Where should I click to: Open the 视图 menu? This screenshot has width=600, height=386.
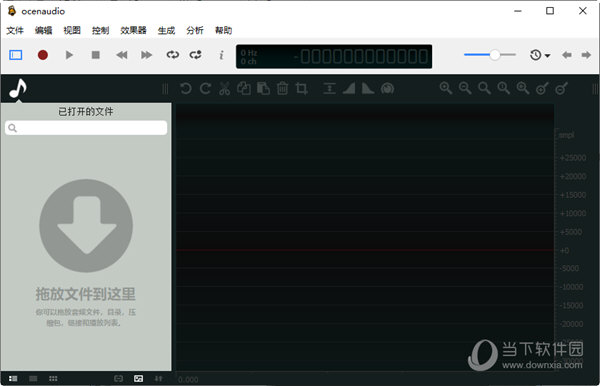pos(72,30)
